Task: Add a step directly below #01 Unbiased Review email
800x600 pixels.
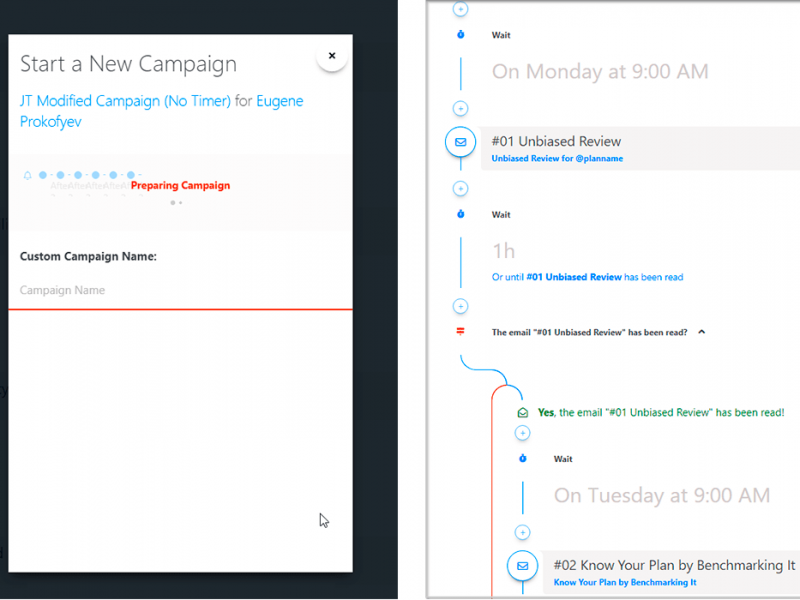Action: click(460, 188)
